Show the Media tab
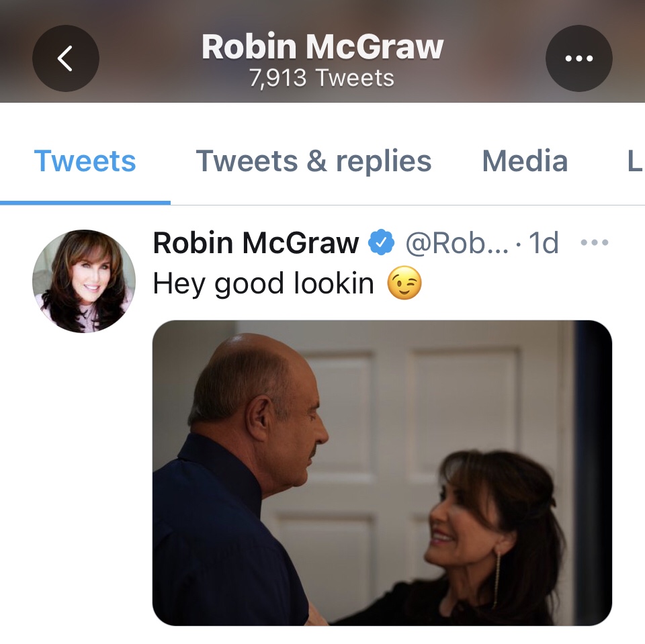This screenshot has width=645, height=644. (525, 161)
